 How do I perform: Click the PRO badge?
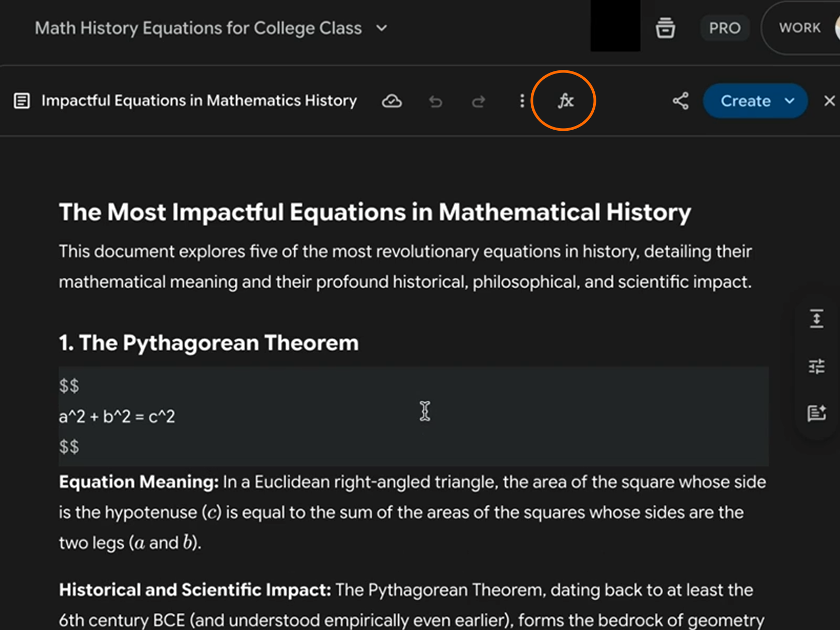click(724, 28)
